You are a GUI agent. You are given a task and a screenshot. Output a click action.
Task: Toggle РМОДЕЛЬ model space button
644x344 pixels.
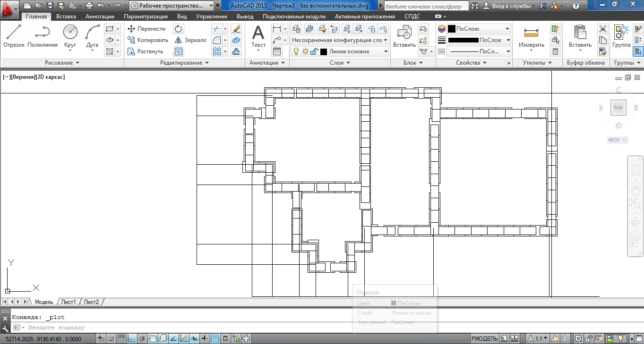click(x=484, y=338)
